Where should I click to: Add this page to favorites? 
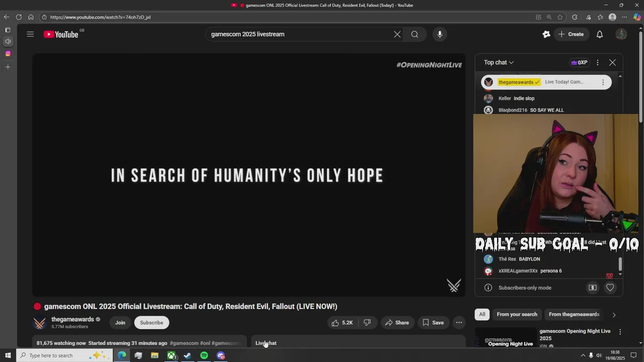(x=560, y=17)
